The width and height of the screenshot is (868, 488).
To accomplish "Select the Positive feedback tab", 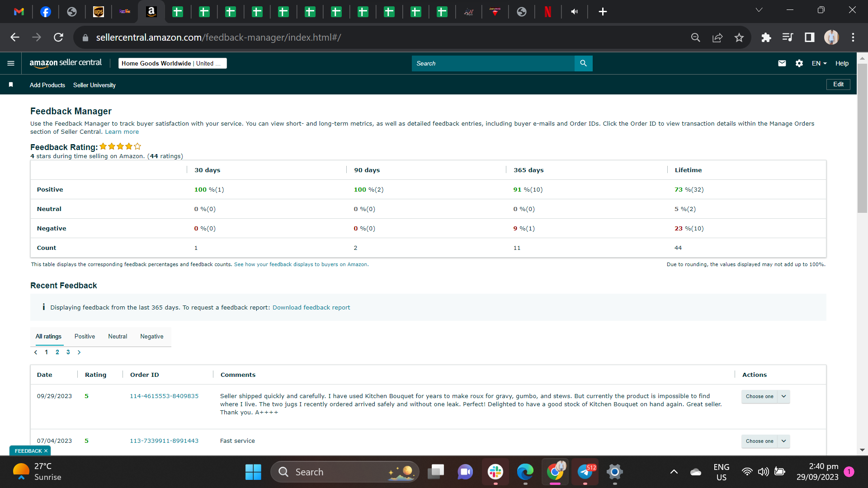I will (85, 337).
